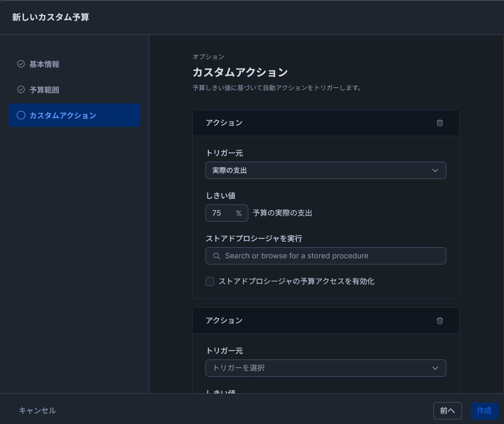Click the circle icon beside カスタムアクション step

point(21,115)
